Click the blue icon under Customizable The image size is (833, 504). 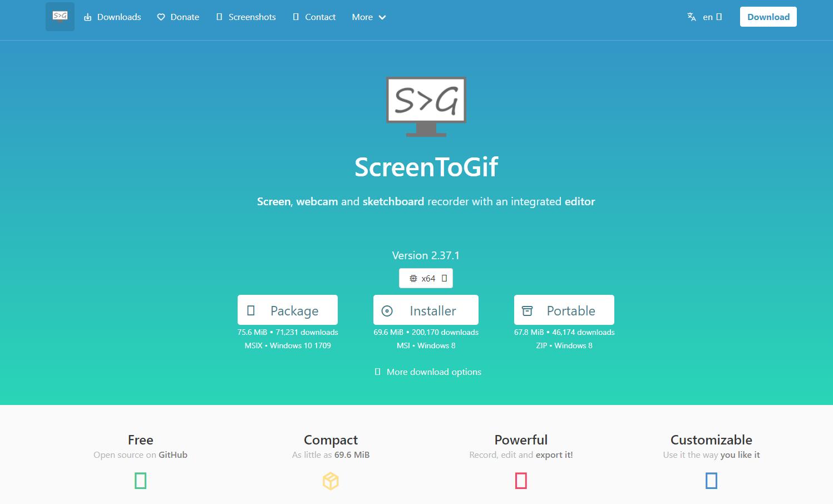coord(711,481)
